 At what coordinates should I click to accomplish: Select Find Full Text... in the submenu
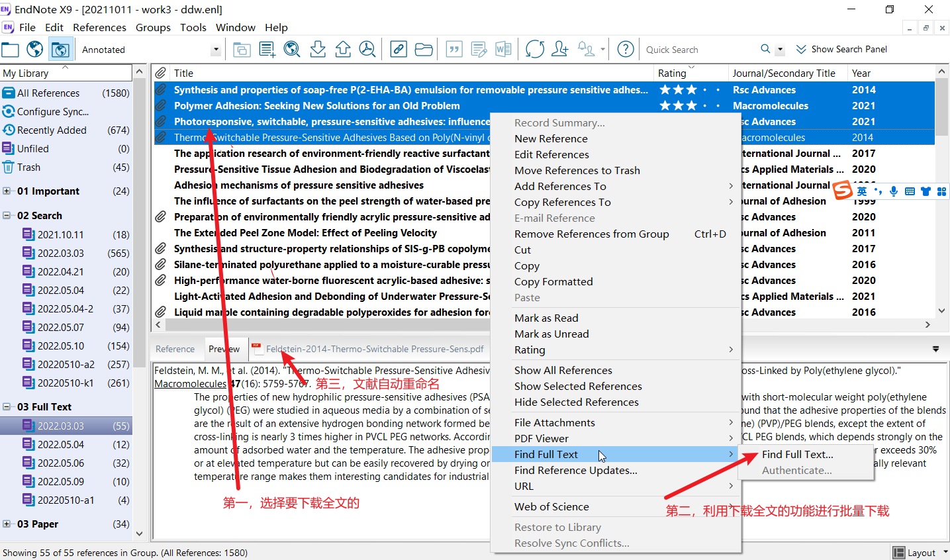point(797,455)
